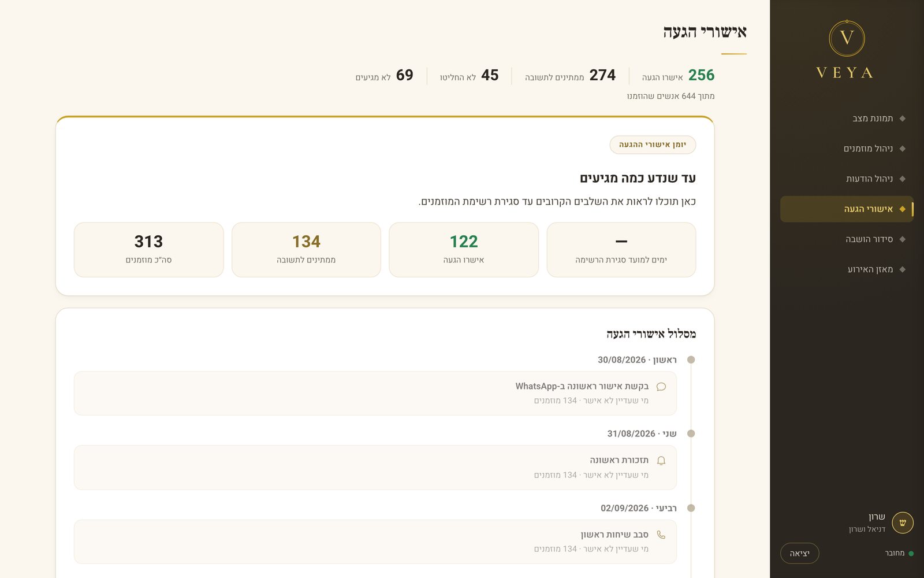Image resolution: width=924 pixels, height=578 pixels.
Task: Click the יומן אישורי ההגעה badge
Action: coord(653,144)
